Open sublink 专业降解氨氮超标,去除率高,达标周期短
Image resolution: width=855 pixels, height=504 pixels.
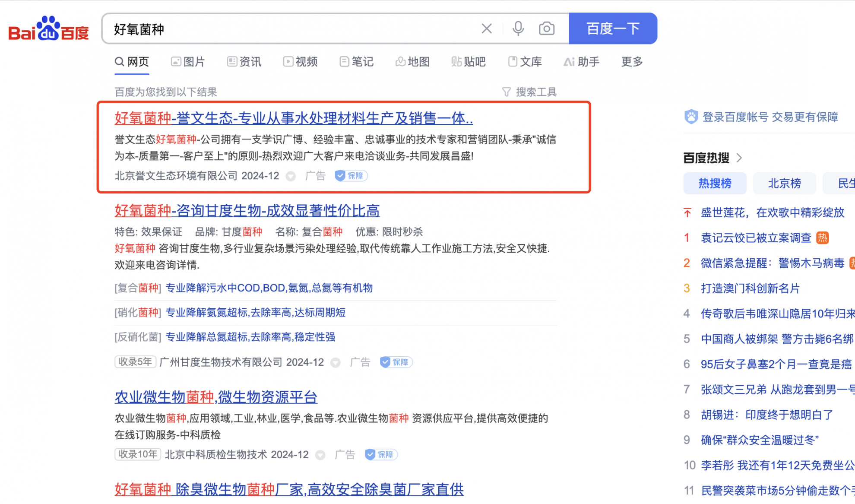[256, 312]
